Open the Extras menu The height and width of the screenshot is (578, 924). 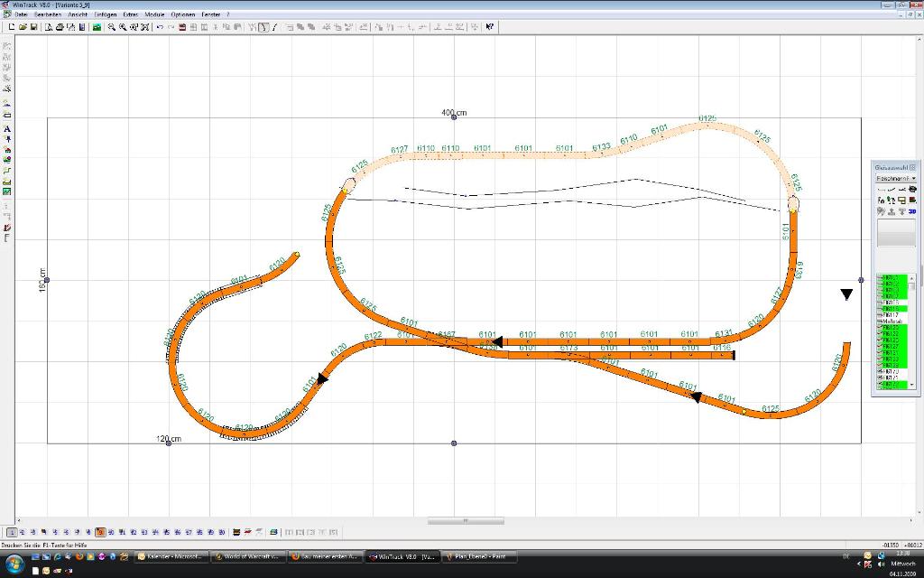click(131, 14)
